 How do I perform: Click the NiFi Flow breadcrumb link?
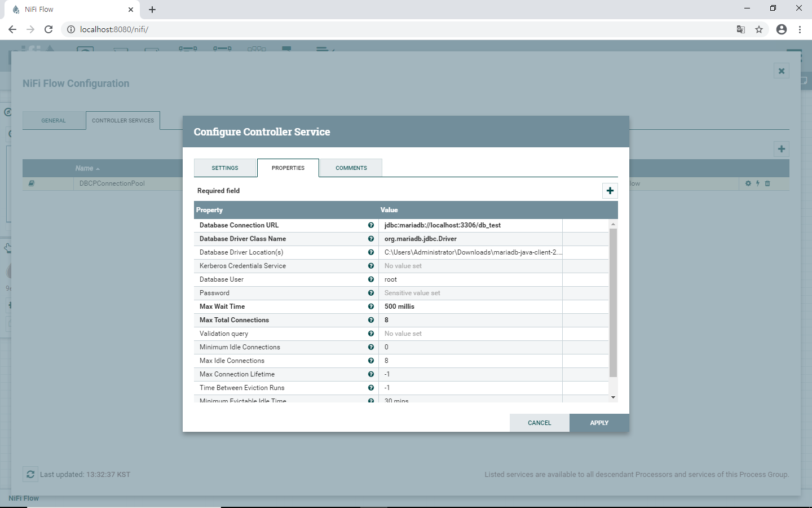[24, 498]
